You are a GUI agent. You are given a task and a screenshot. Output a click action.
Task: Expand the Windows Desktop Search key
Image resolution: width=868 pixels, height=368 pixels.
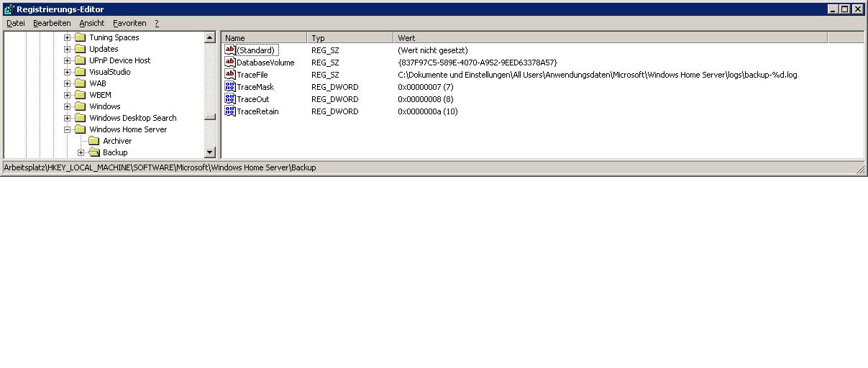click(x=68, y=118)
